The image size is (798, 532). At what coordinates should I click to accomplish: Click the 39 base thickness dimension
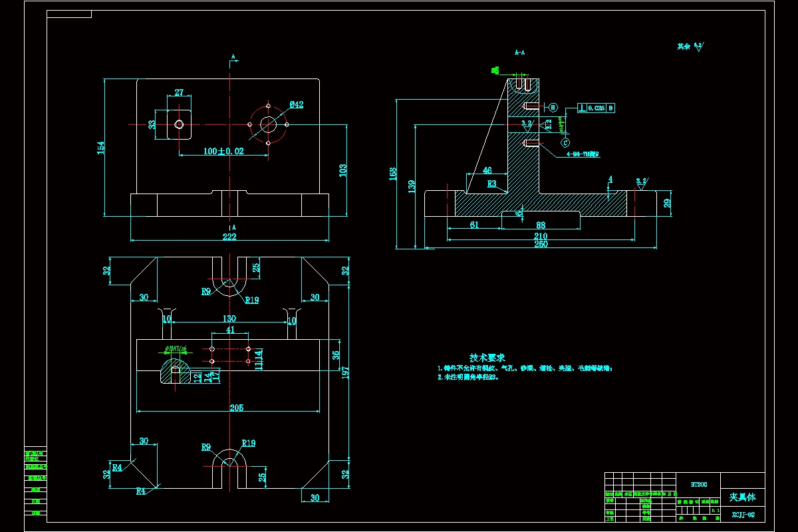(x=667, y=203)
